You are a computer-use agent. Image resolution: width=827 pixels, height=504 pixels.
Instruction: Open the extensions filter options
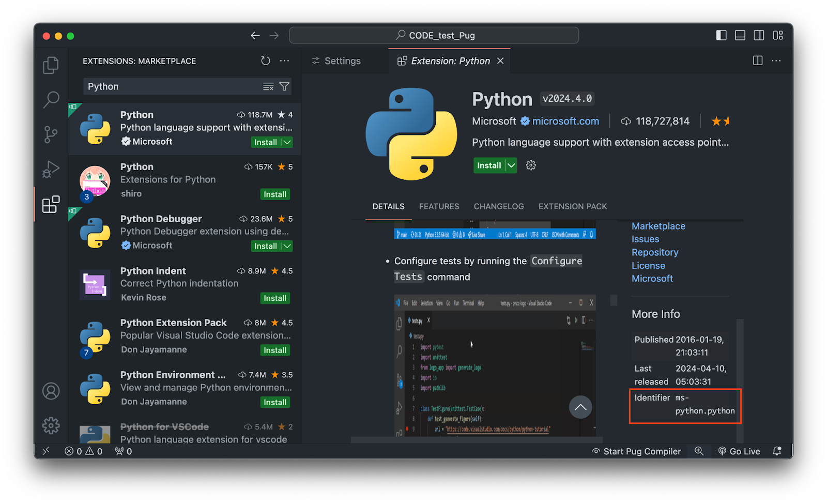(x=284, y=86)
